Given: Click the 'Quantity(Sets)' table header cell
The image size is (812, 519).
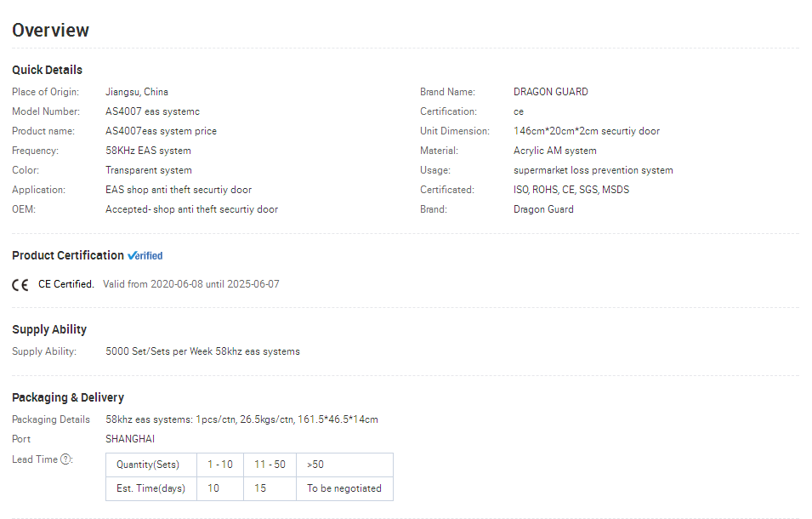Looking at the screenshot, I should click(x=151, y=465).
